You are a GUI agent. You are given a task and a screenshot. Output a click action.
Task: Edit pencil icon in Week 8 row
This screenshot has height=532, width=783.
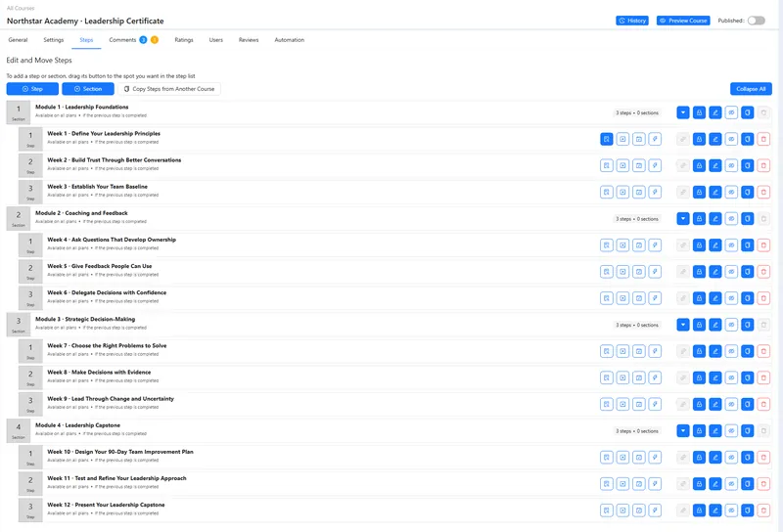[x=715, y=377]
